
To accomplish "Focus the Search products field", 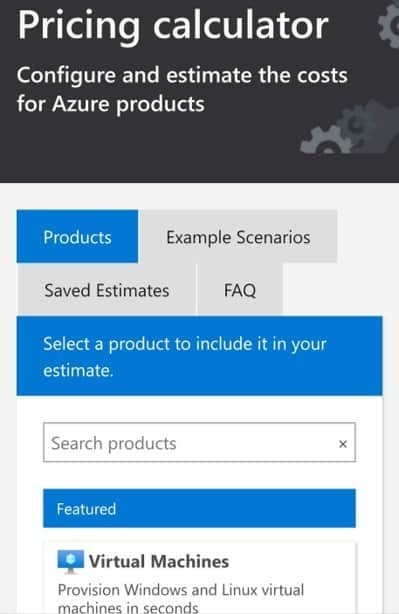I will pyautogui.click(x=199, y=442).
